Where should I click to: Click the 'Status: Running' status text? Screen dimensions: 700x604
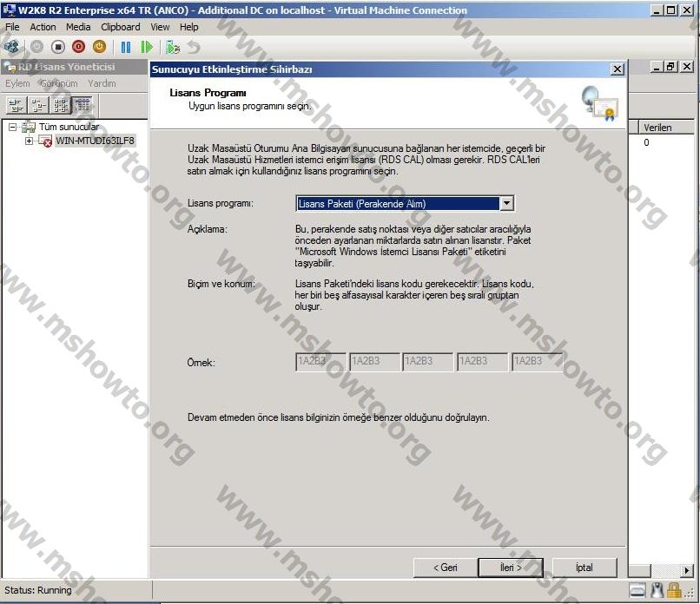coord(38,590)
